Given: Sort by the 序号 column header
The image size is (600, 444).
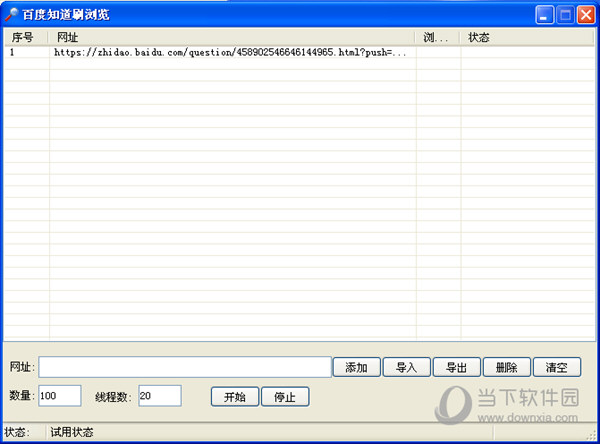Looking at the screenshot, I should [26, 37].
